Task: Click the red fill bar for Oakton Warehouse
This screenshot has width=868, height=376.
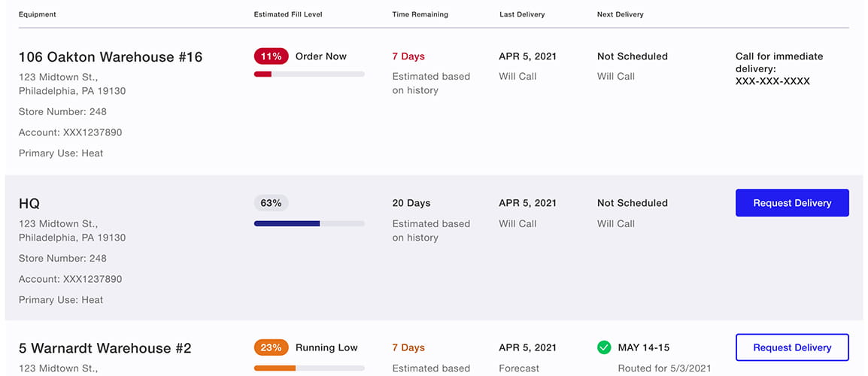Action: point(263,74)
